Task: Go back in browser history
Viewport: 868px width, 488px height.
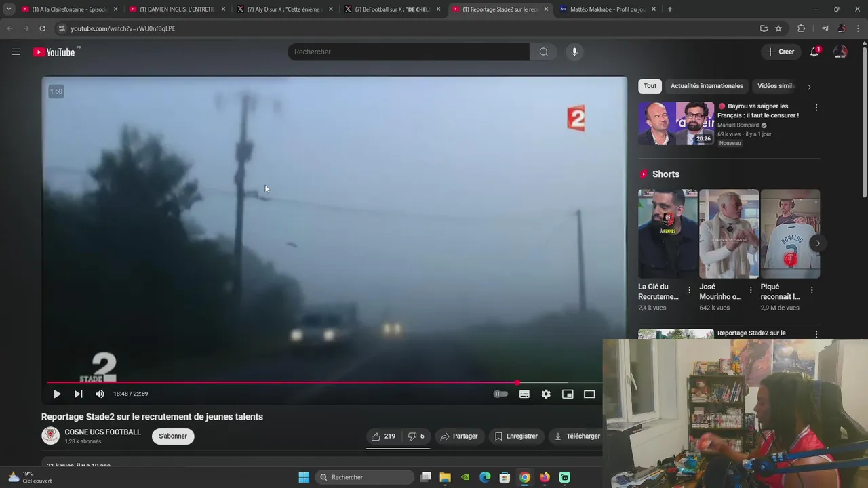Action: [9, 28]
